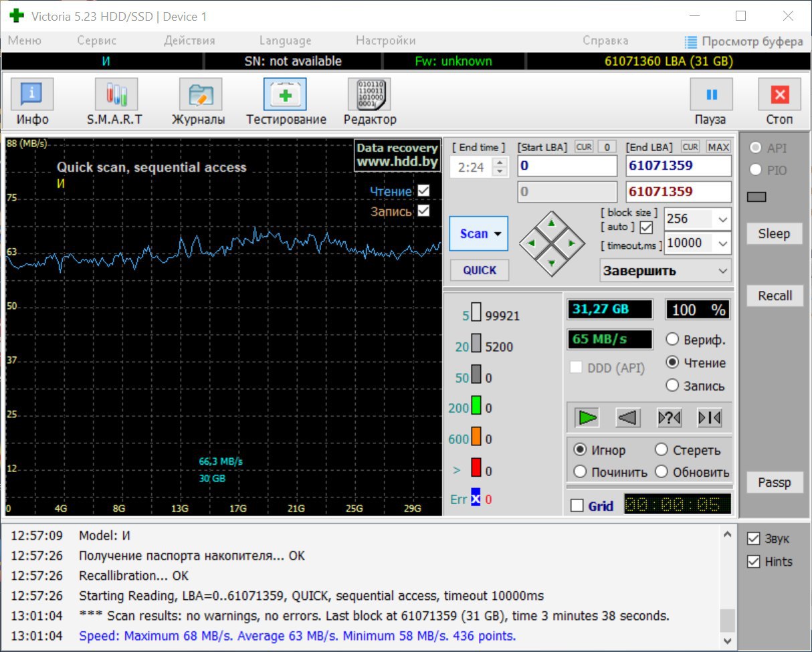812x652 pixels.
Task: Click the Start LBA input field
Action: (x=567, y=166)
